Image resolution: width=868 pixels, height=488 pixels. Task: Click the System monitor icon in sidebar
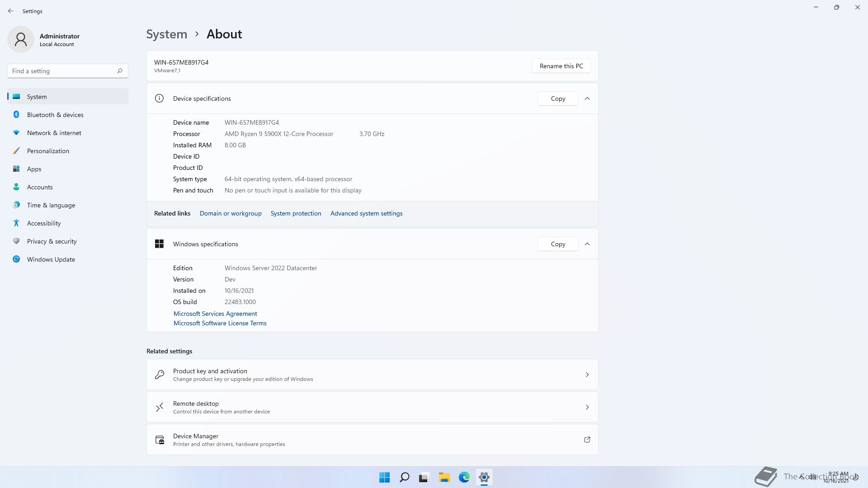[x=16, y=97]
